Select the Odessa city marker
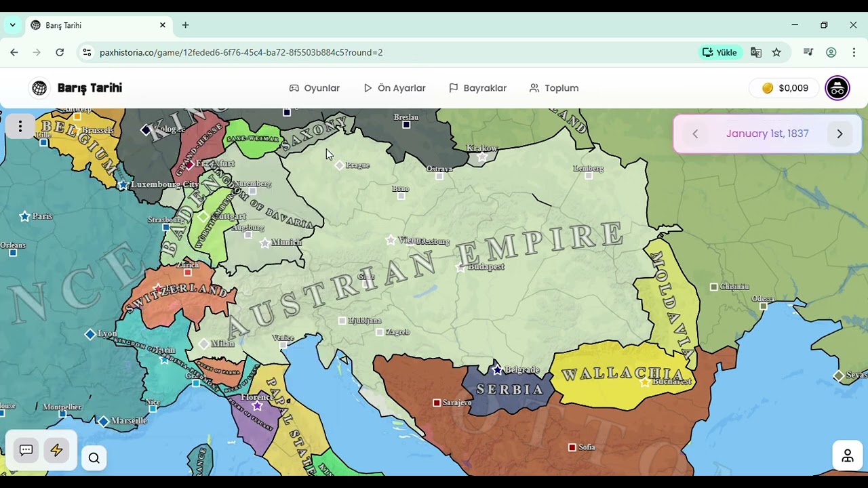Viewport: 868px width, 488px height. click(763, 306)
